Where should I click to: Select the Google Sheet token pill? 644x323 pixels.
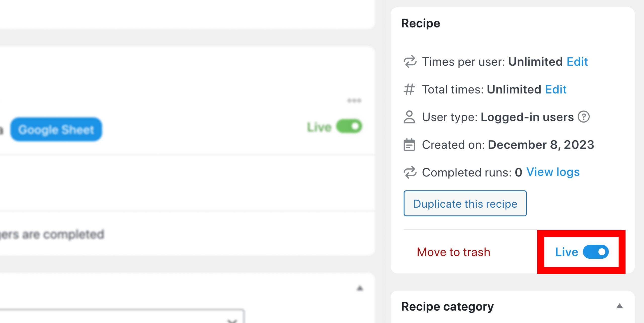pos(56,130)
